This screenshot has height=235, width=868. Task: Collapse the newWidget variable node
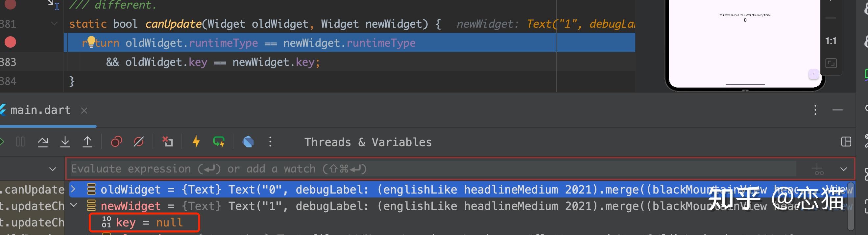[x=74, y=205]
